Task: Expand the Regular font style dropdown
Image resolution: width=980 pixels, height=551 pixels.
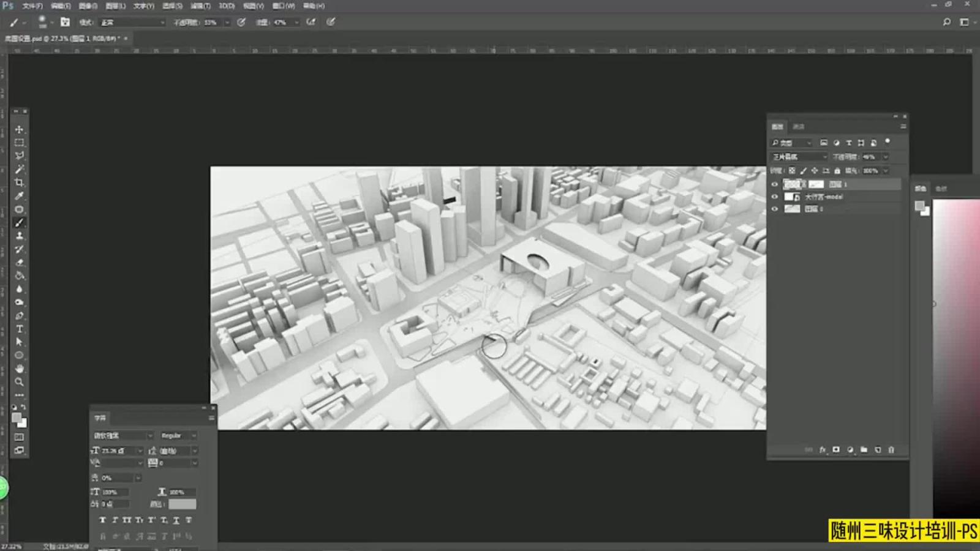Action: [x=178, y=436]
